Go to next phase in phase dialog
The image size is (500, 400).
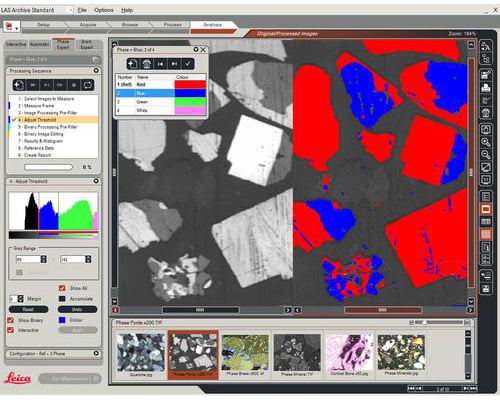174,64
